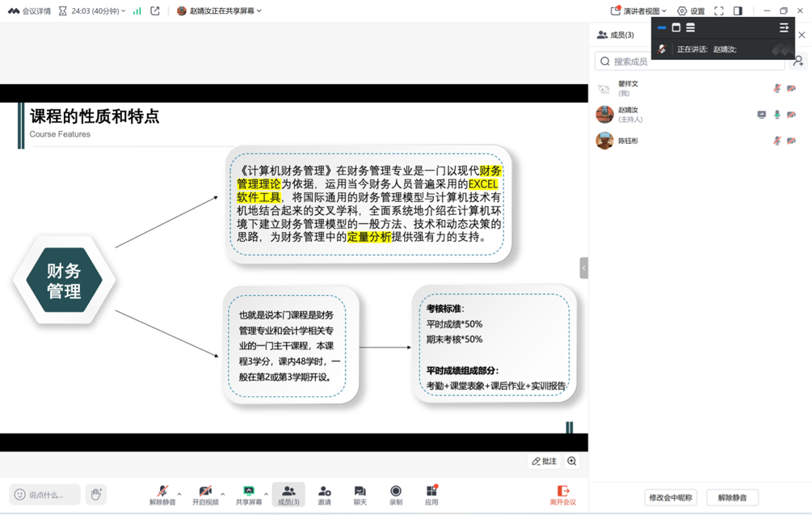Click the raise hand icon

pos(95,494)
